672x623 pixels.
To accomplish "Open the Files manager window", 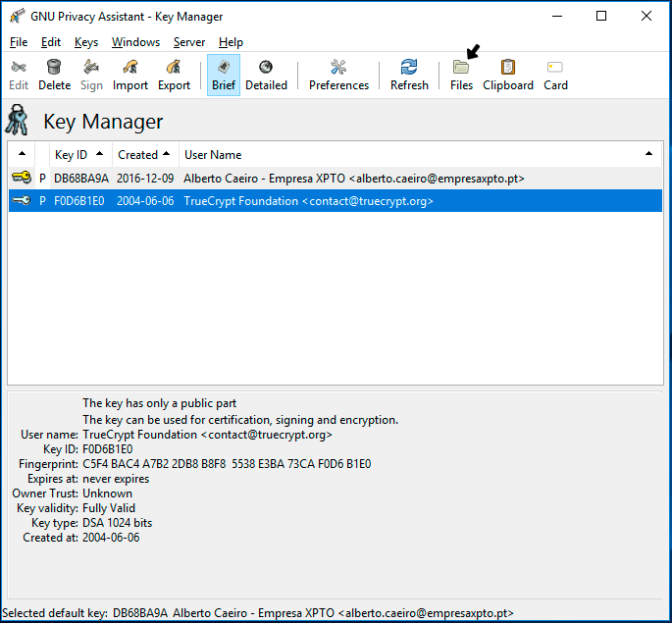I will 461,75.
